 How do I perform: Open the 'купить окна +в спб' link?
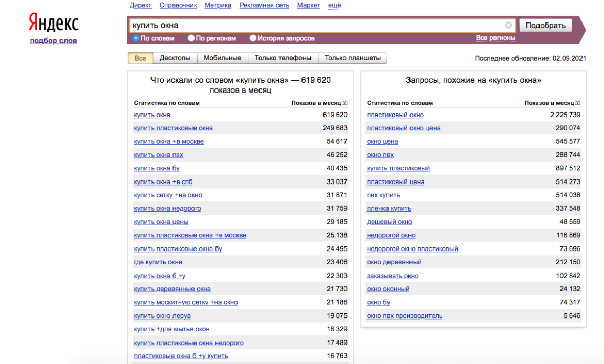point(163,182)
